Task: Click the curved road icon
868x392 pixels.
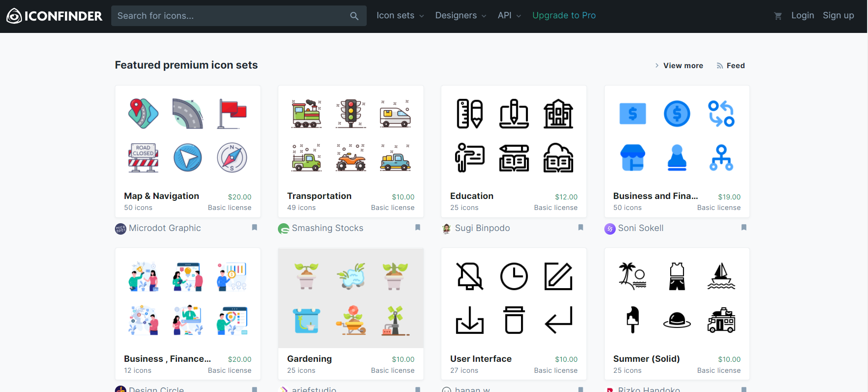Action: 188,113
